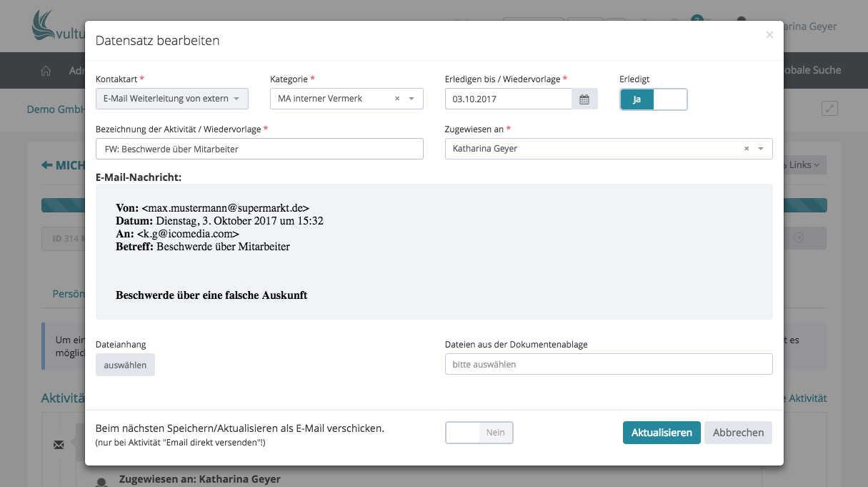Open the Links dropdown menu

804,165
